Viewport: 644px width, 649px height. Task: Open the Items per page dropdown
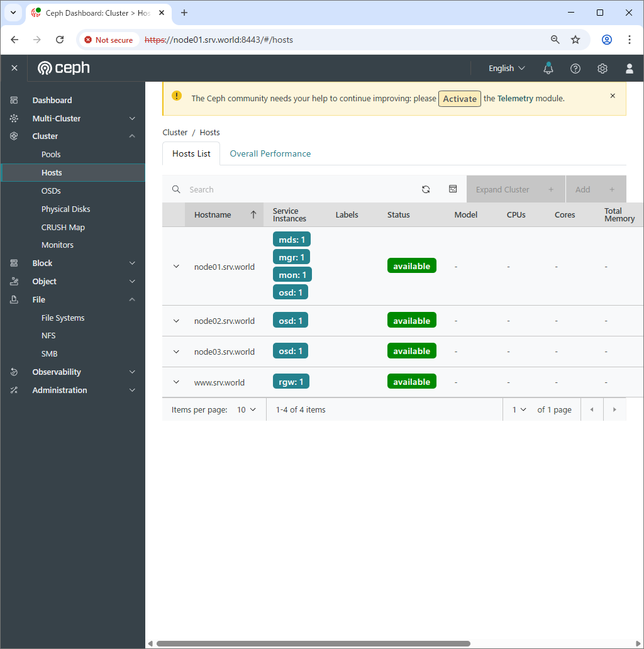(x=247, y=409)
